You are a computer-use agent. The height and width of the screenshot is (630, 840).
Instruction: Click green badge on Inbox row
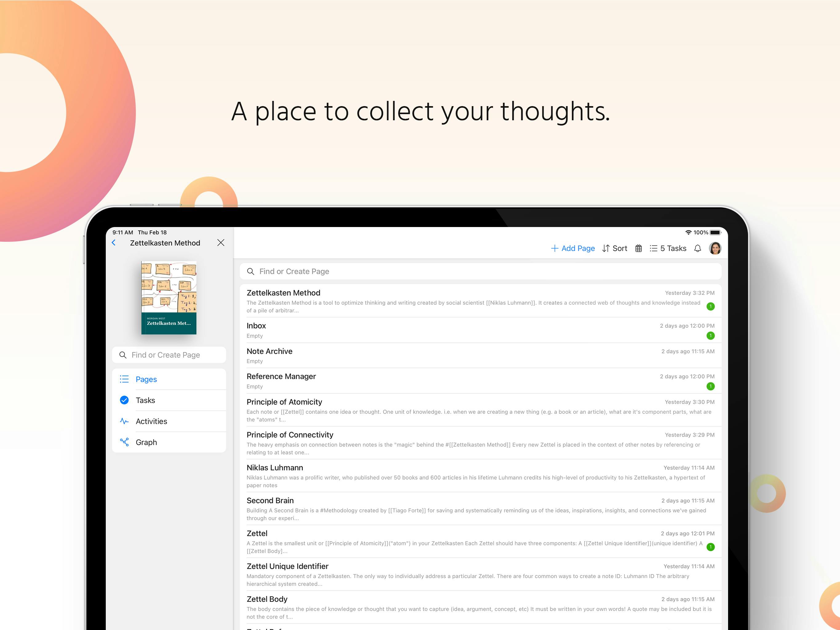coord(711,336)
